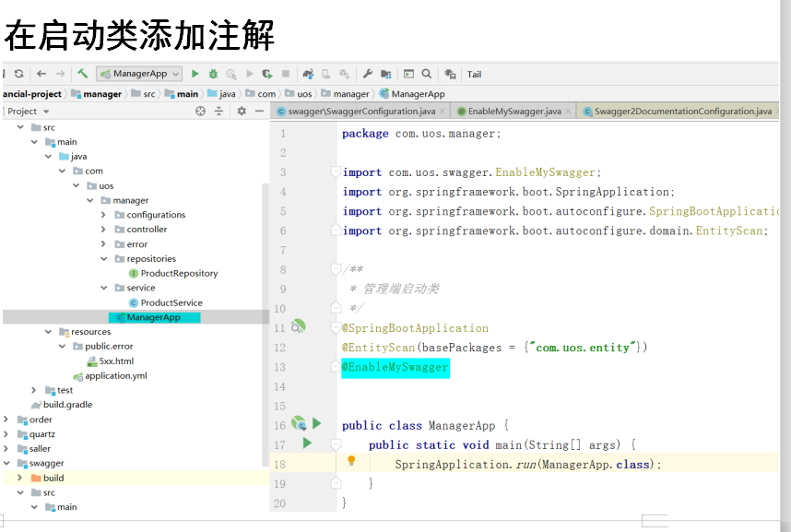The height and width of the screenshot is (532, 791).
Task: Navigate back with the left arrow
Action: [x=41, y=74]
